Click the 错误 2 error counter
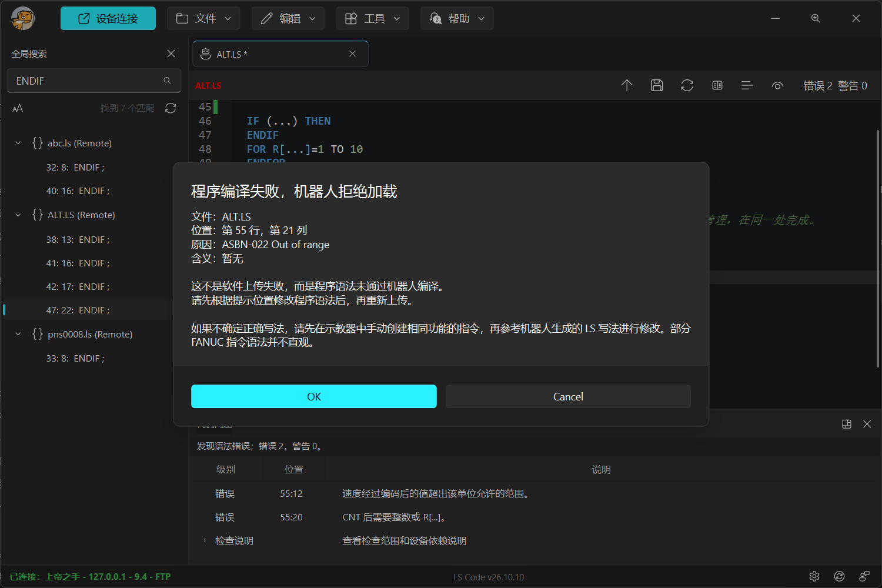The width and height of the screenshot is (882, 588). pyautogui.click(x=817, y=86)
